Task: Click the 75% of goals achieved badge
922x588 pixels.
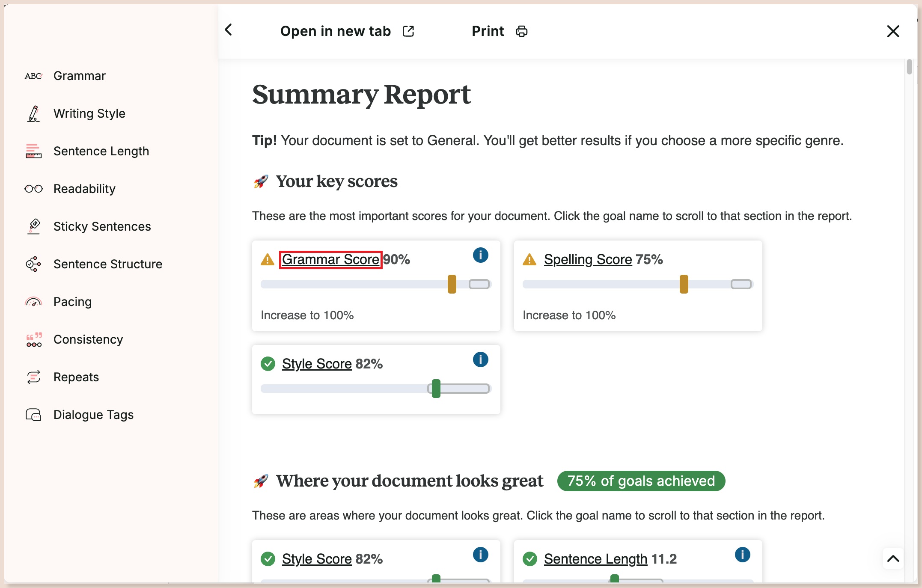Action: (x=641, y=481)
